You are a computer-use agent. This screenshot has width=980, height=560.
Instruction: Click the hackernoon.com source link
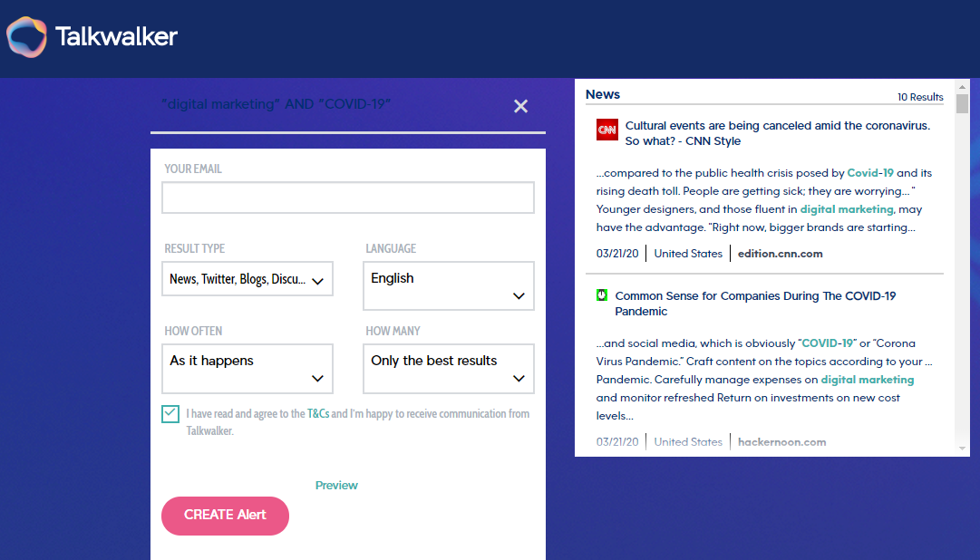[x=781, y=442]
